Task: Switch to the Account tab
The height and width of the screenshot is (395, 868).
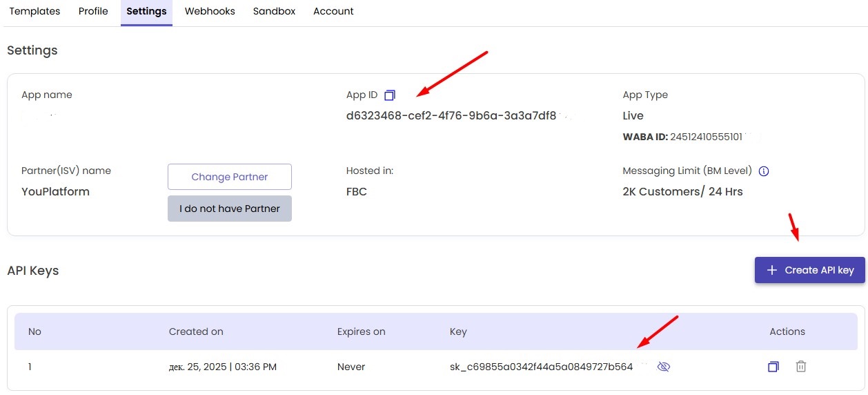Action: [x=333, y=12]
